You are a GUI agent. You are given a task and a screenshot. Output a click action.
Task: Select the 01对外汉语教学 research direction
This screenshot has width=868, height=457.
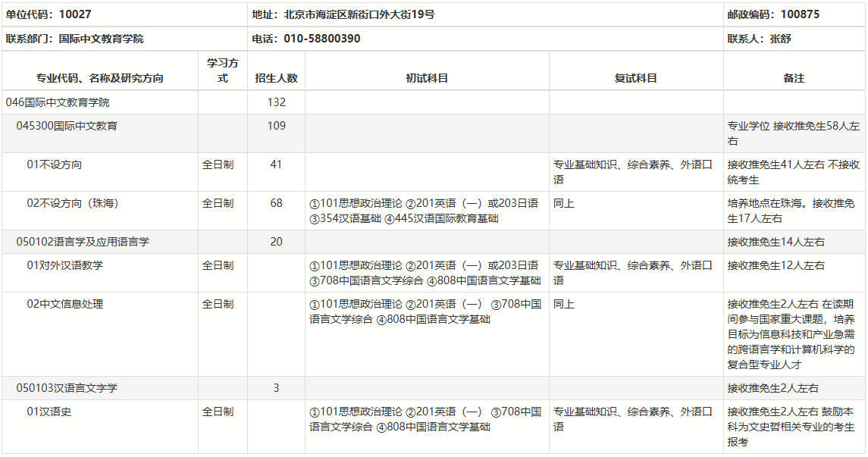click(x=65, y=265)
